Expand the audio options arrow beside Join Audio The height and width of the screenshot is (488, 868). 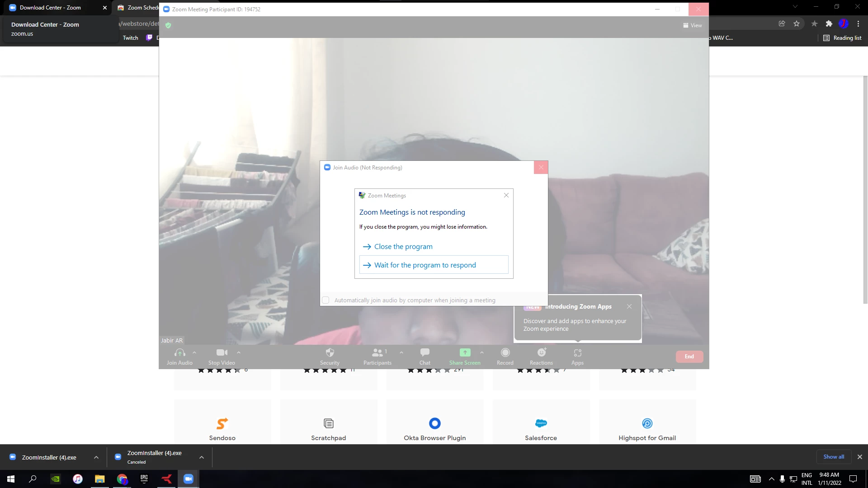pos(194,352)
